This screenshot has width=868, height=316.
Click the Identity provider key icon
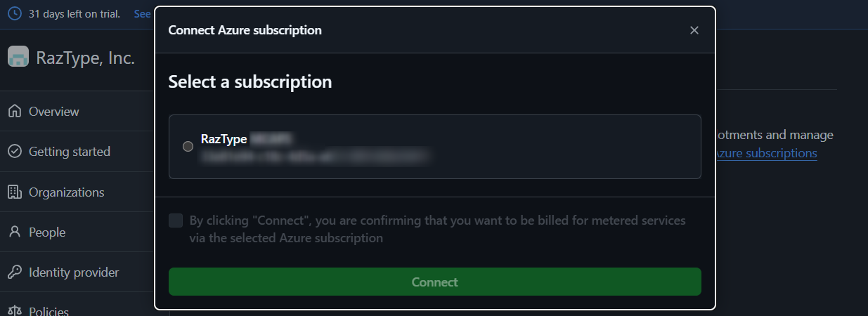coord(15,272)
